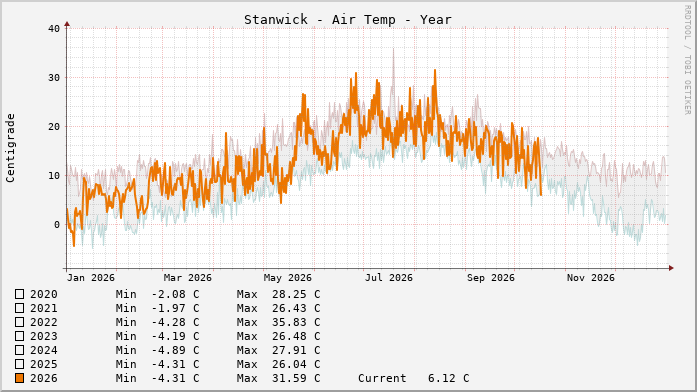
Task: Click the 2020 max value 28.25 C
Action: (x=296, y=294)
